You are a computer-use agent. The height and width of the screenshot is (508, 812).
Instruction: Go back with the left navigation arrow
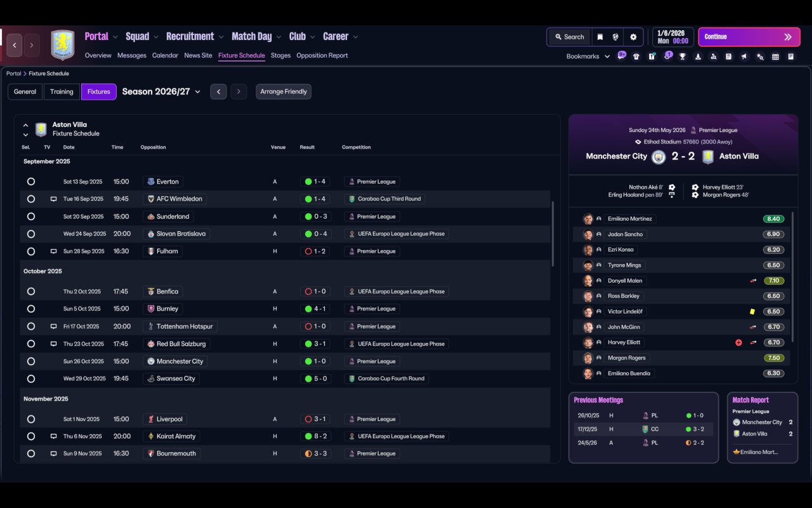tap(15, 45)
